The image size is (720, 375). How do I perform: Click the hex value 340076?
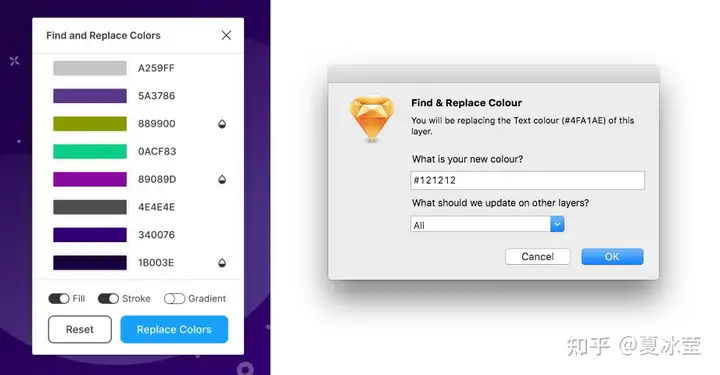tap(156, 235)
